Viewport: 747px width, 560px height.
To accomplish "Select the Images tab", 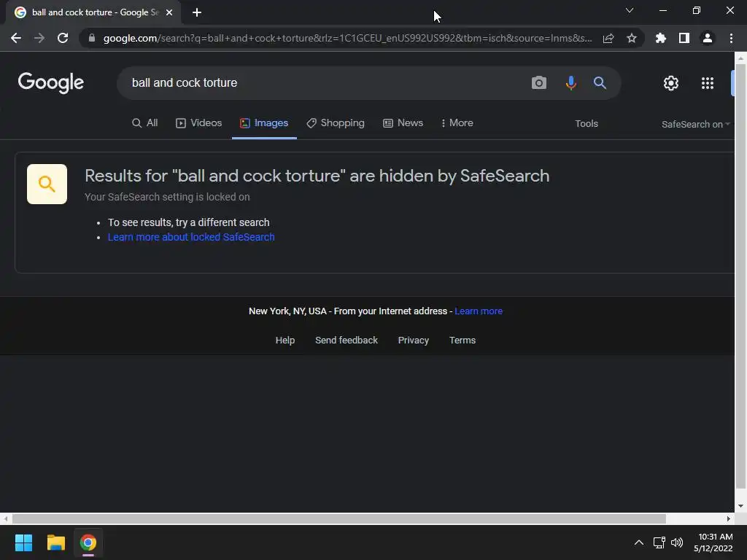I will click(264, 122).
